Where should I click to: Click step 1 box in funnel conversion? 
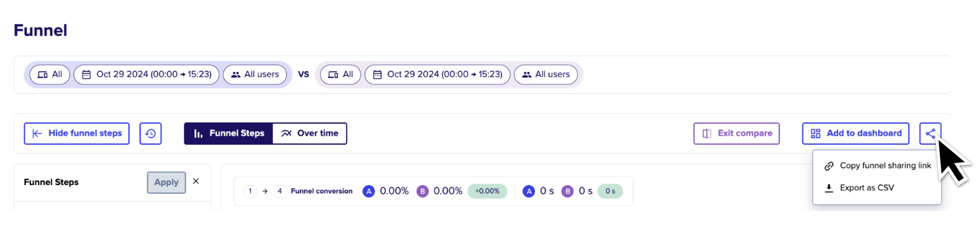coord(250,191)
